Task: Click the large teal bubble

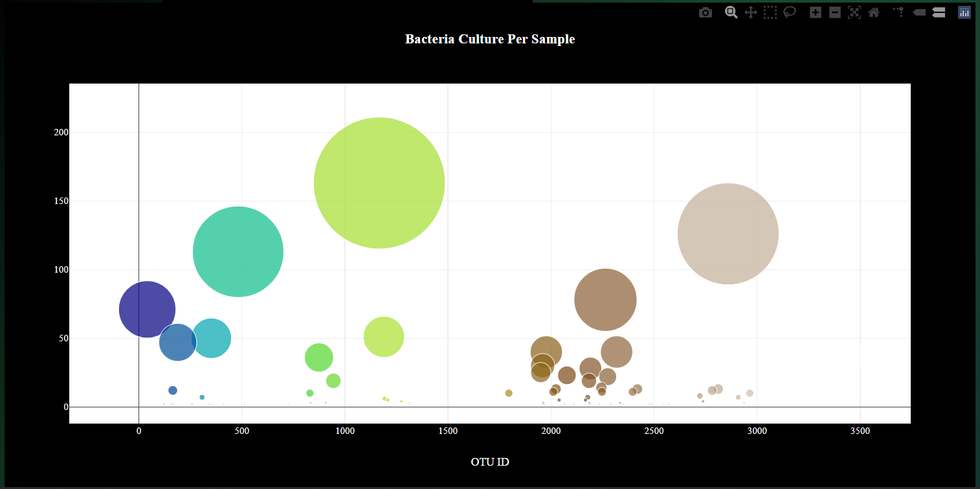Action: pyautogui.click(x=238, y=251)
